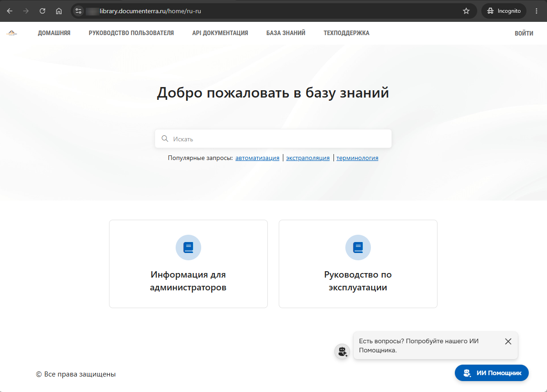Open ТЕХПОДДЕРЖКА menu item
Viewport: 547px width, 392px height.
(x=346, y=33)
